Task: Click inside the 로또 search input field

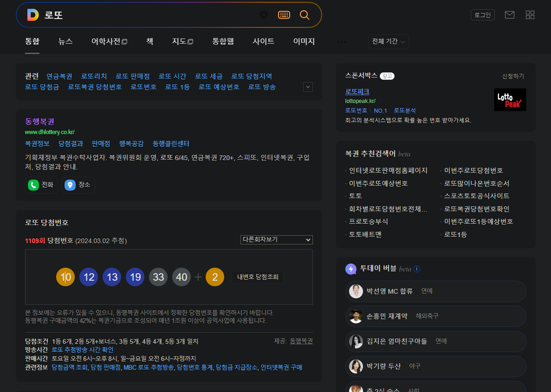Action: point(149,15)
